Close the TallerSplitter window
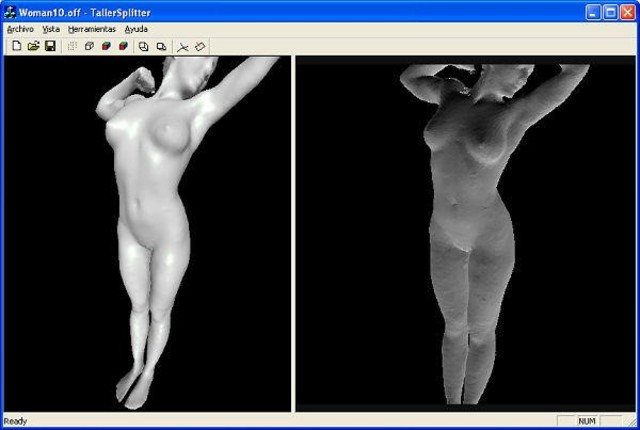Viewport: 640px width, 430px height. tap(628, 12)
